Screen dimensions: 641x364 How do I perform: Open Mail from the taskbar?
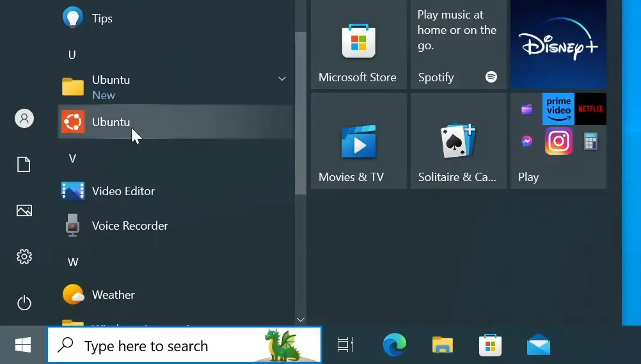(x=539, y=345)
